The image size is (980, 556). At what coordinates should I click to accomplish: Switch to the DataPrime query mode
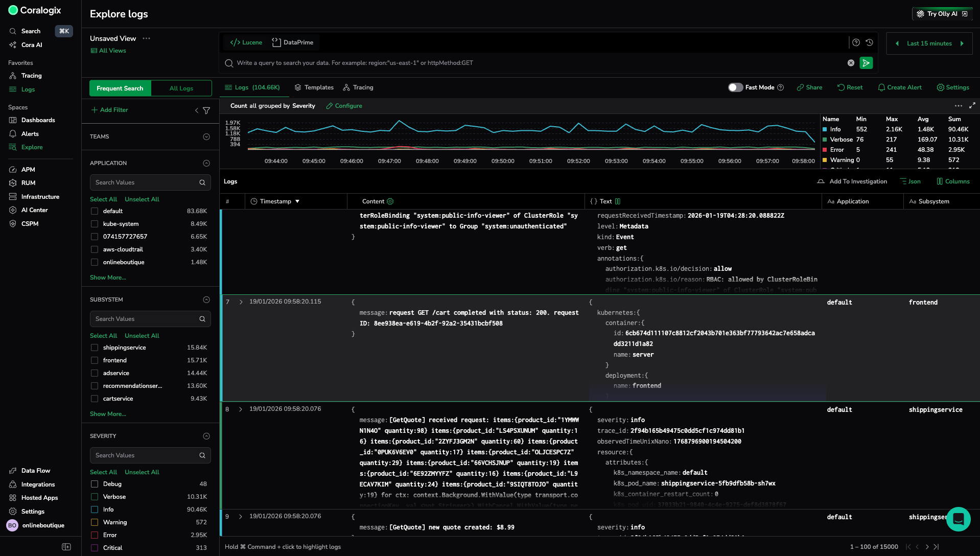tap(293, 42)
